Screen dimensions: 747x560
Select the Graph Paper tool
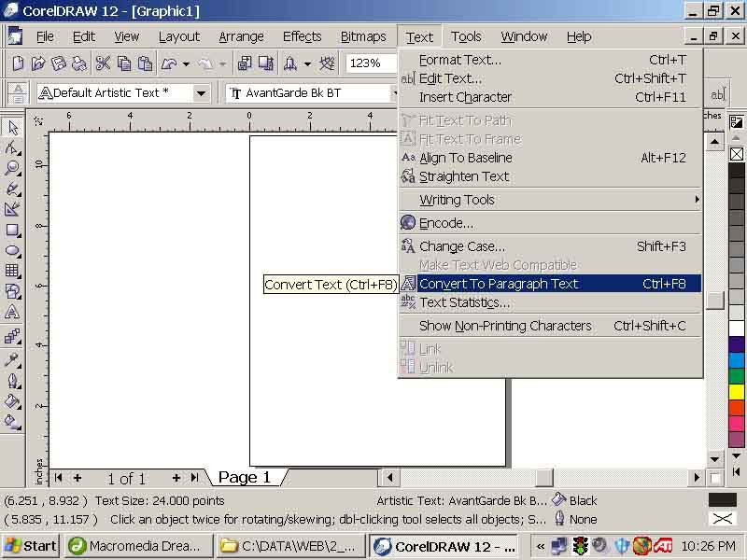point(12,271)
